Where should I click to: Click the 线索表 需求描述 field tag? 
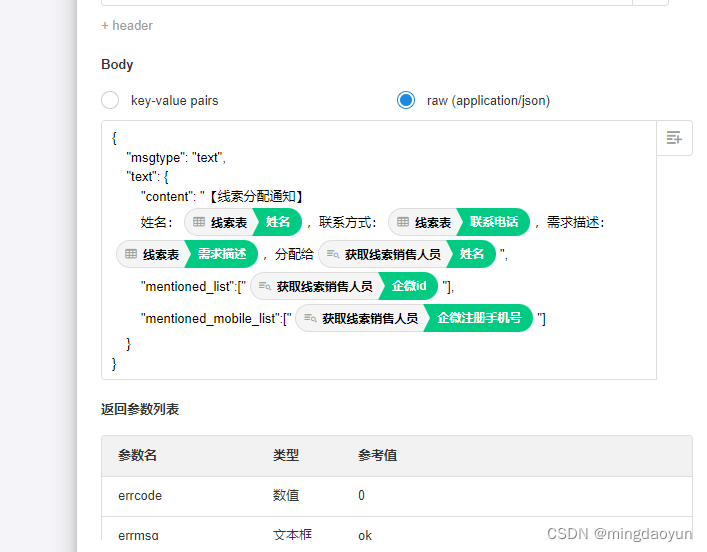coord(187,254)
